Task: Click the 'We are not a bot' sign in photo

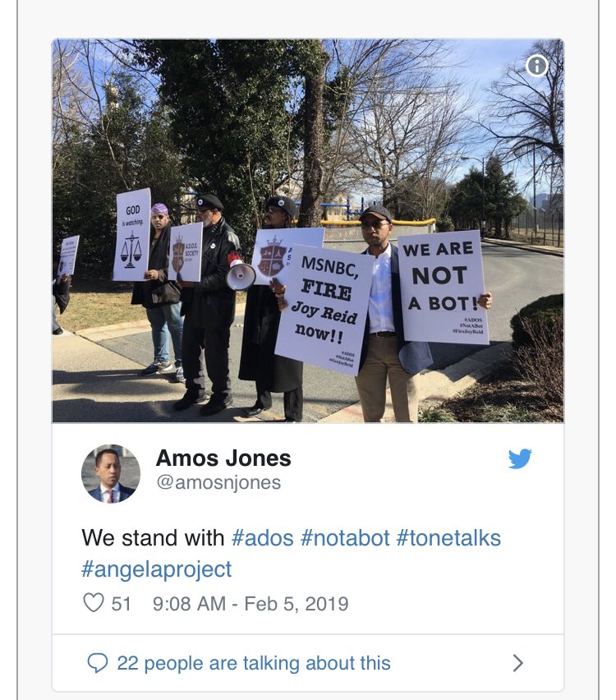Action: pyautogui.click(x=443, y=287)
